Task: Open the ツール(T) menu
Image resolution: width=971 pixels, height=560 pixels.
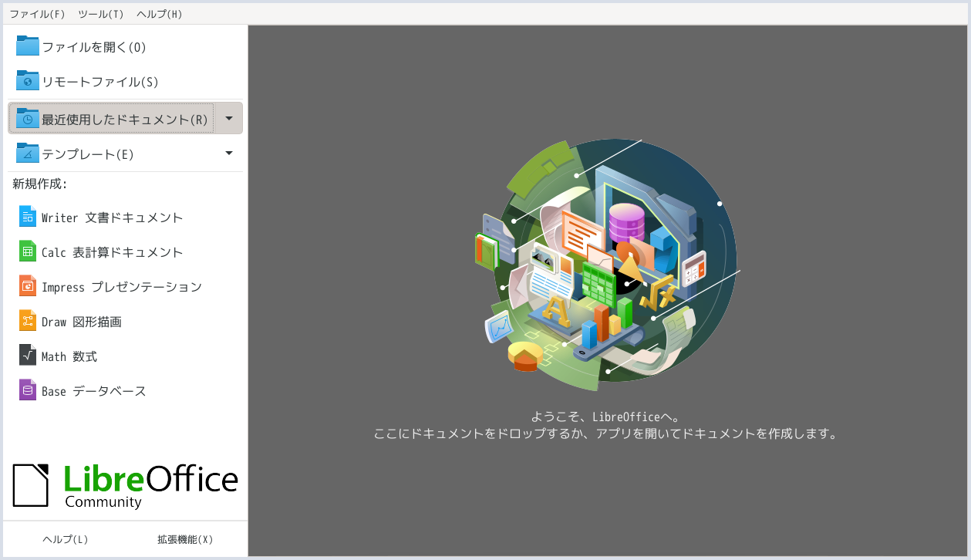Action: point(101,14)
